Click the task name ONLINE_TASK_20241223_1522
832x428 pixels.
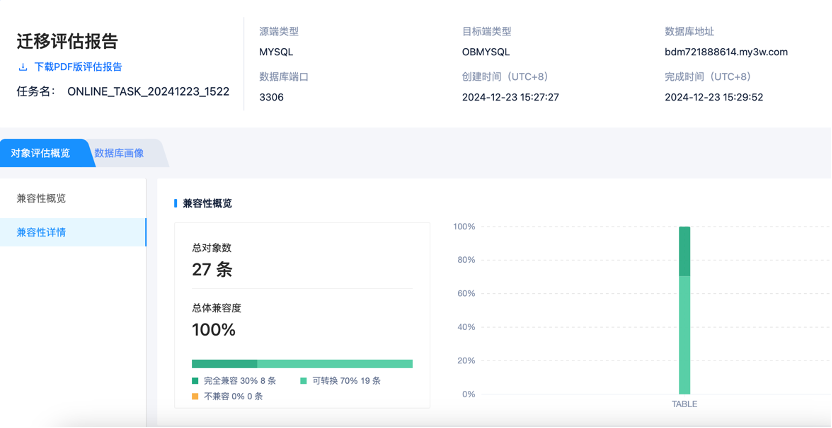(148, 91)
